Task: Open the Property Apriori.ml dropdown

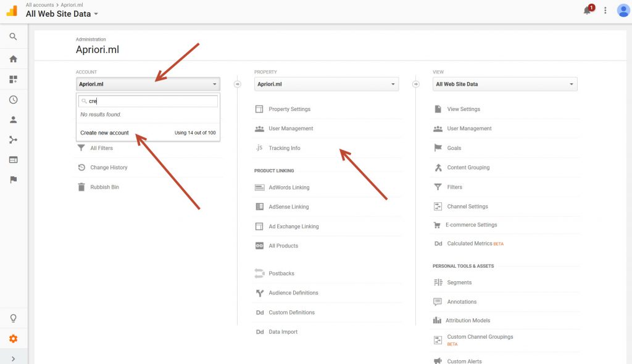Action: click(326, 84)
